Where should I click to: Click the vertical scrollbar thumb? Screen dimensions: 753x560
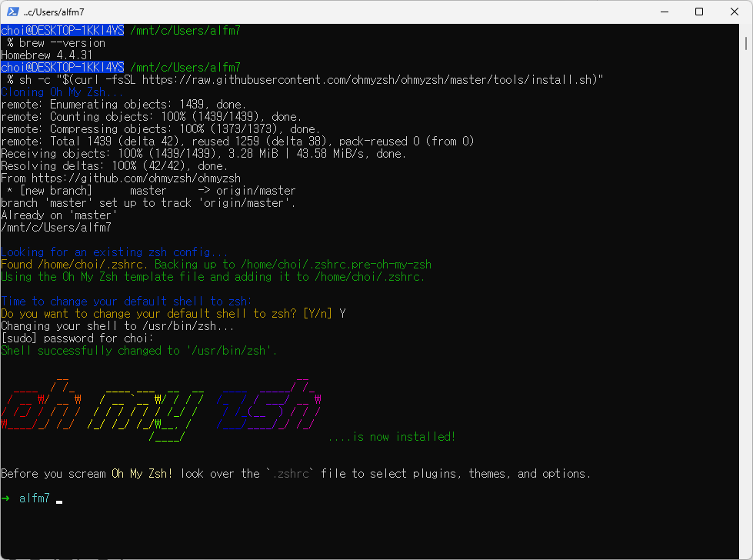[746, 42]
